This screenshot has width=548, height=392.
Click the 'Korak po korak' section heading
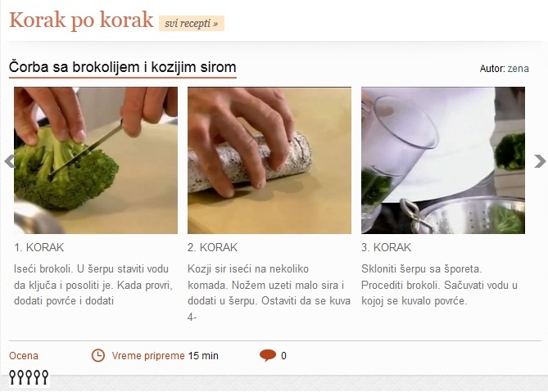pos(81,20)
